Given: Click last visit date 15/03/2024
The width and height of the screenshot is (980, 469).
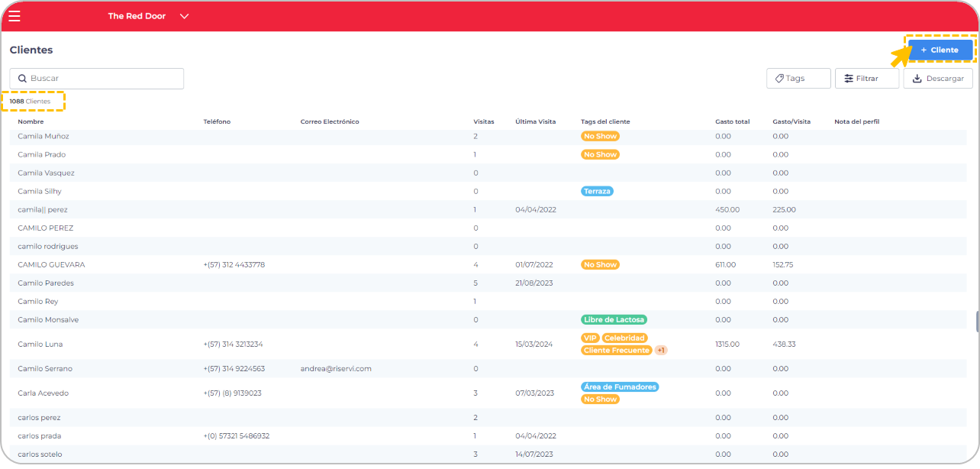Looking at the screenshot, I should [536, 344].
